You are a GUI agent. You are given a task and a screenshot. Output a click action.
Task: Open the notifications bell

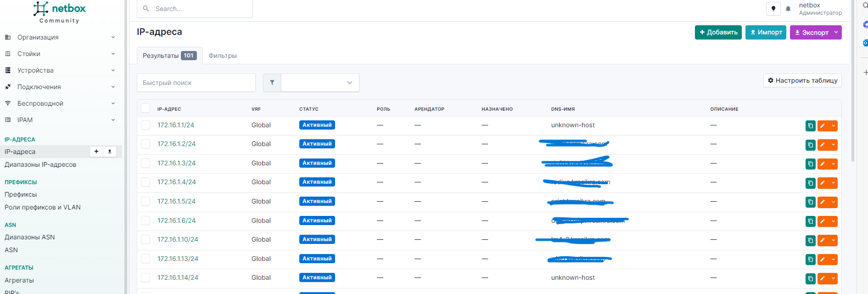click(x=788, y=9)
